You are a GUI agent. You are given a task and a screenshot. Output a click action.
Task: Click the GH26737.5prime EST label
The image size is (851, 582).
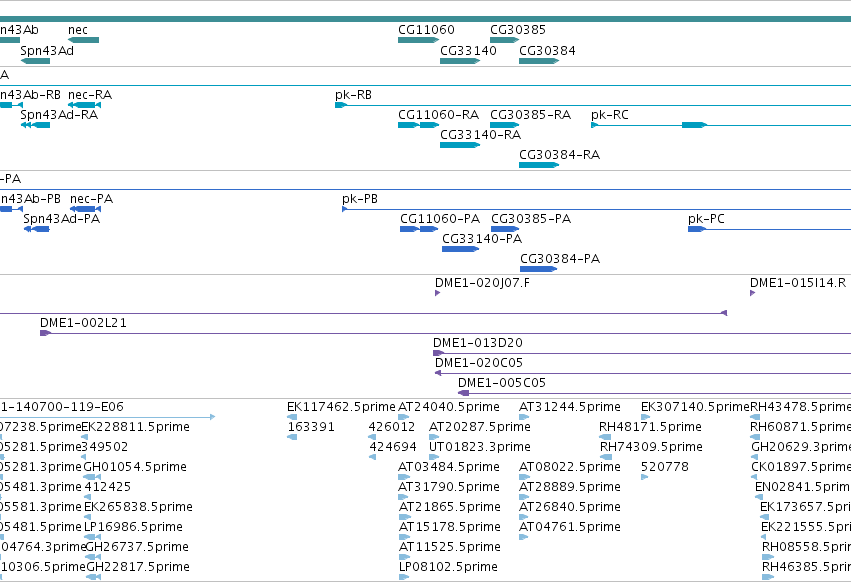(137, 547)
